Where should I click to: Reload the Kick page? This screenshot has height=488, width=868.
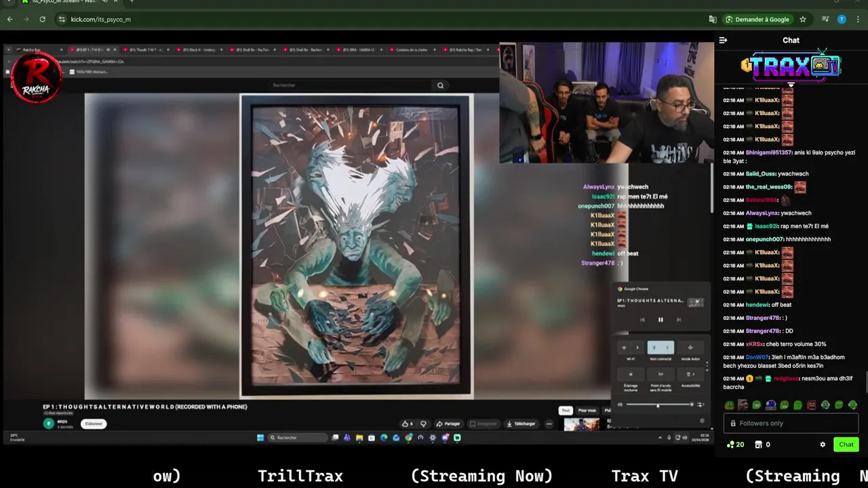pos(42,19)
